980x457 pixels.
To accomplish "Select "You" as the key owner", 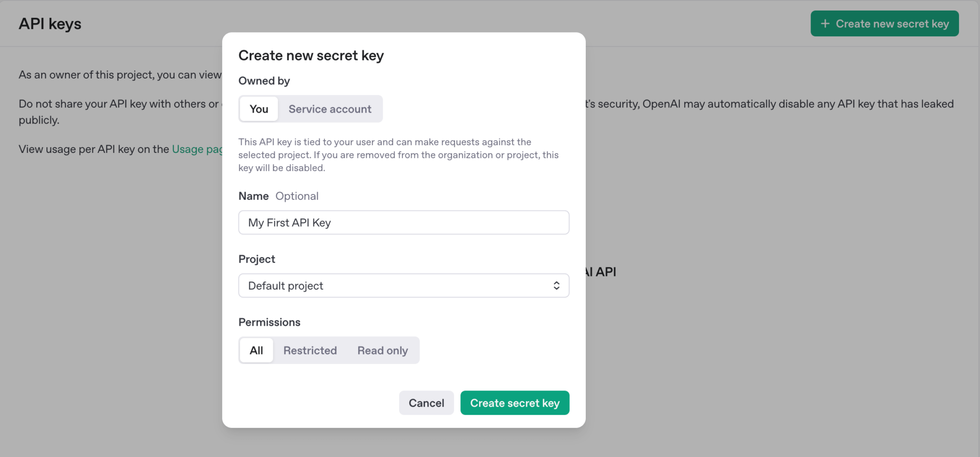I will (x=259, y=109).
